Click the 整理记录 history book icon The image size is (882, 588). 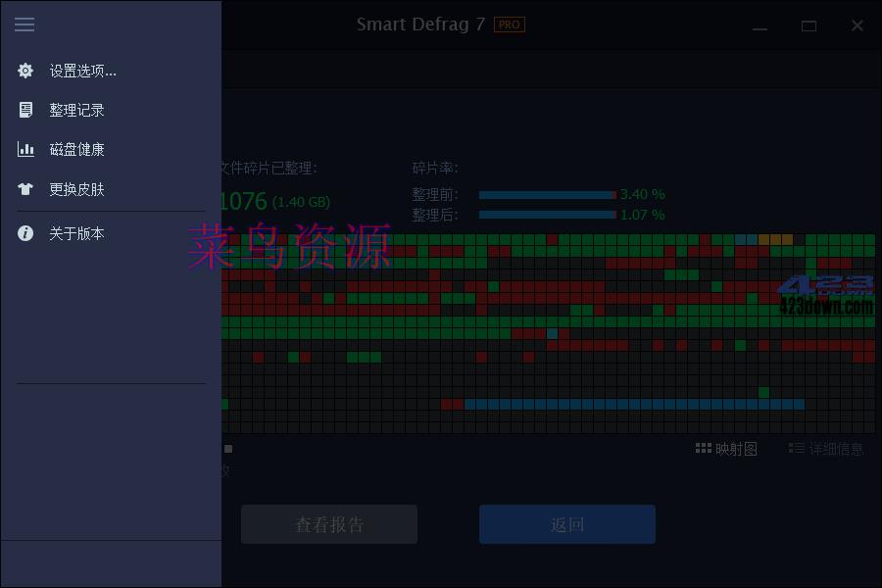click(x=24, y=110)
